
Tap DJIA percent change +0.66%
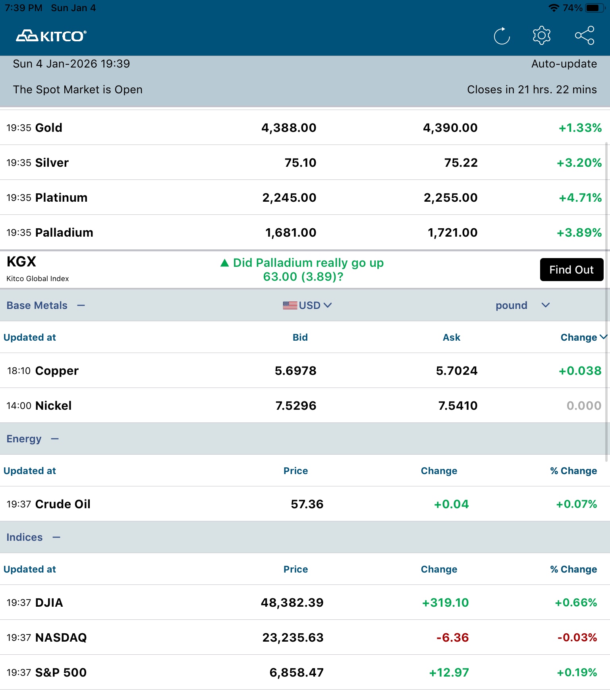pos(576,603)
